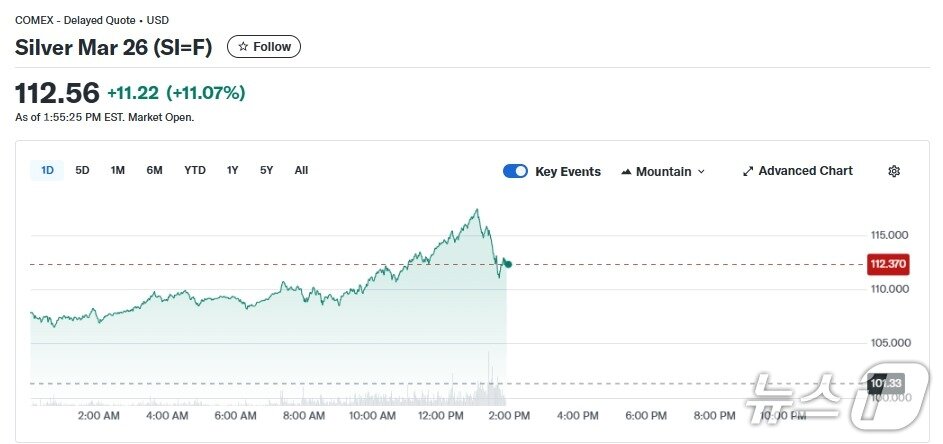Select the 1D time range tab

click(47, 170)
